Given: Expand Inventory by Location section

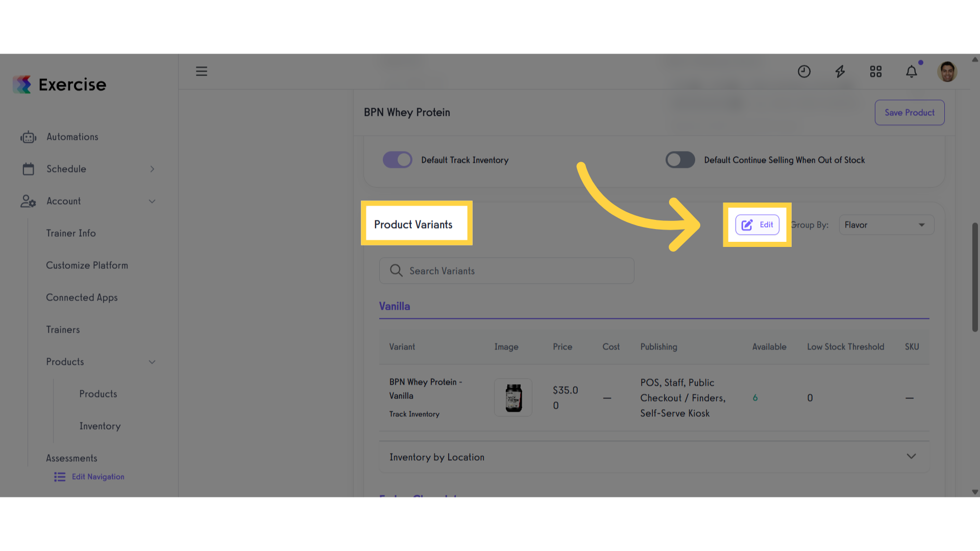Looking at the screenshot, I should click(654, 457).
